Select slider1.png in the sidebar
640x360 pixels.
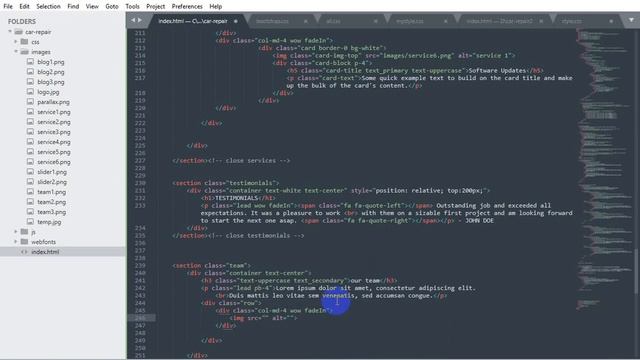[52, 172]
